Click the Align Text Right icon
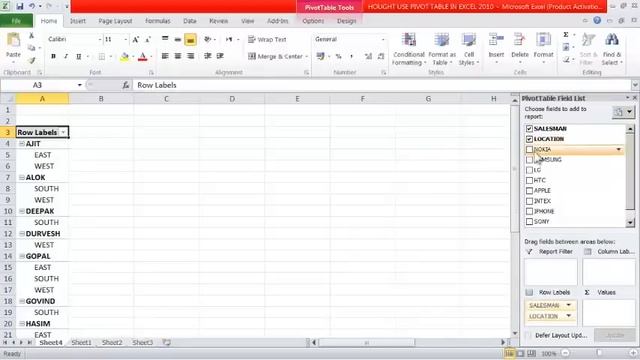The width and height of the screenshot is (640, 360). tap(191, 56)
